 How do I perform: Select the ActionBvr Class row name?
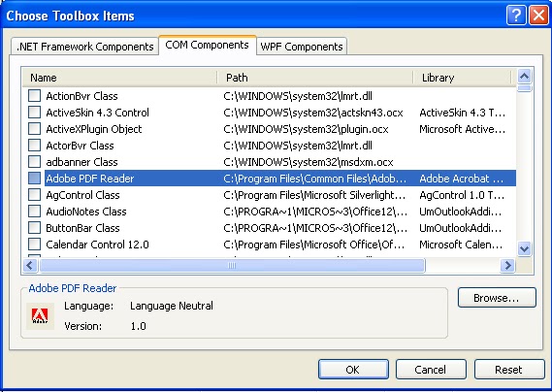coord(81,96)
